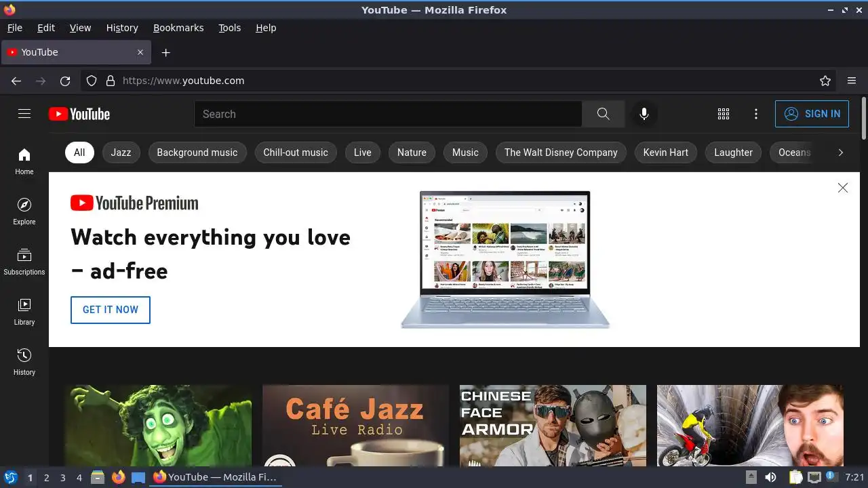The width and height of the screenshot is (868, 488).
Task: Open the History menu in menubar
Action: 122,28
